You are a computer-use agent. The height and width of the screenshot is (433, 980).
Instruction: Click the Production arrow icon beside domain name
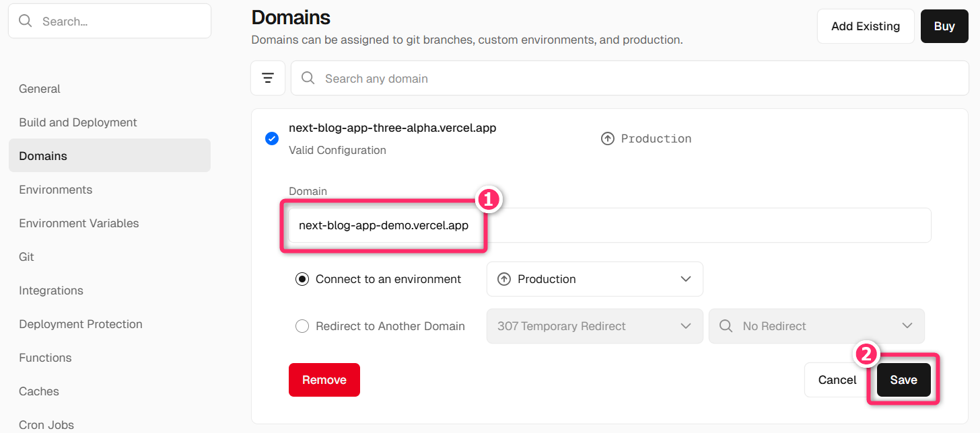607,139
